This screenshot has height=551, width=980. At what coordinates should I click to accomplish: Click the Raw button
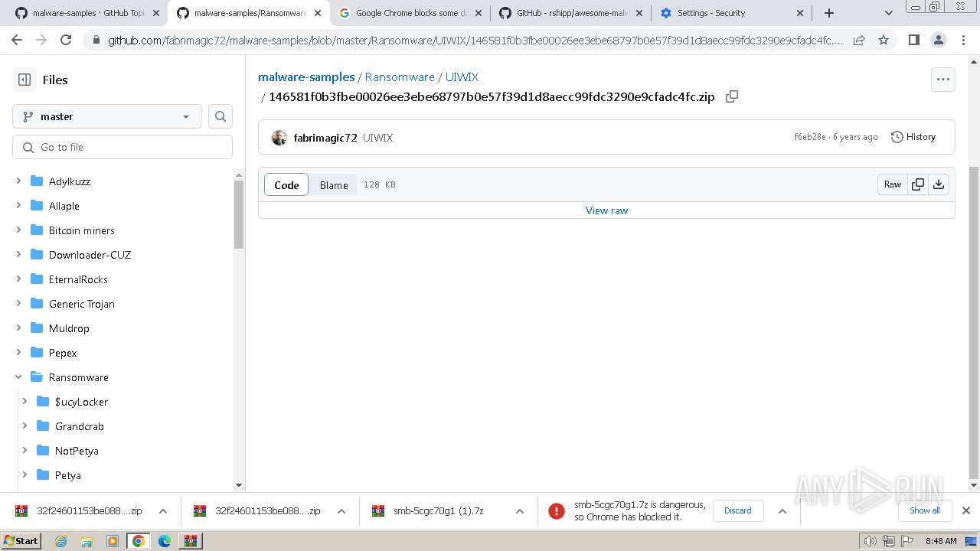[893, 184]
